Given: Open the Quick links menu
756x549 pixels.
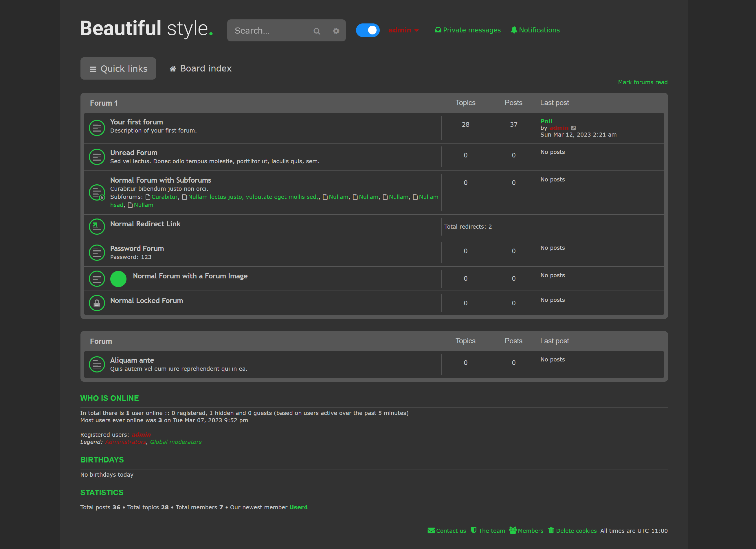Looking at the screenshot, I should (x=118, y=68).
